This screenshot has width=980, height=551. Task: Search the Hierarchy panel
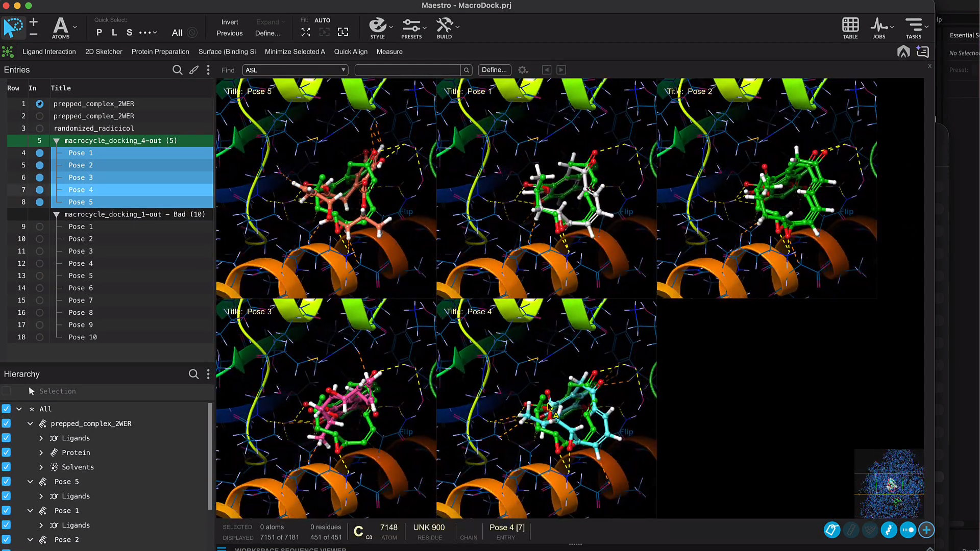193,374
